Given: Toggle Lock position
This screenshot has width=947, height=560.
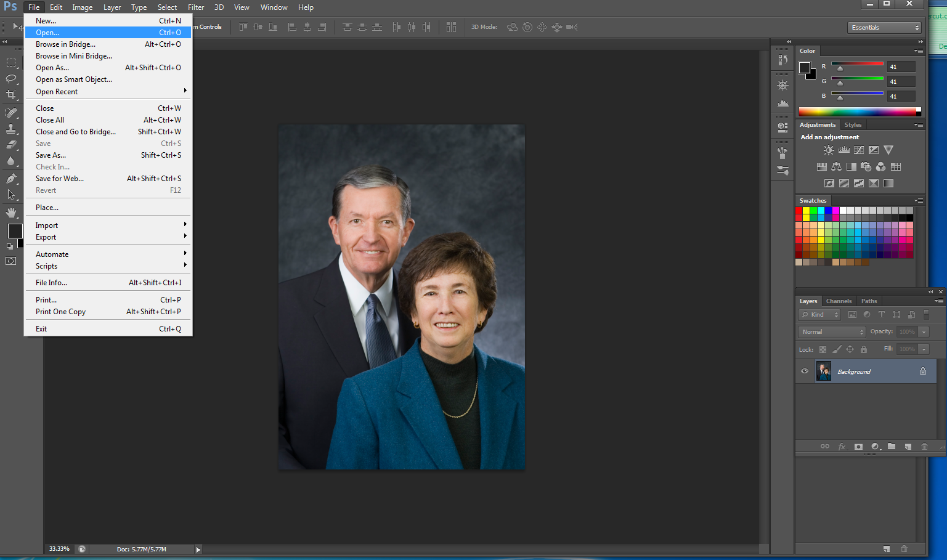Looking at the screenshot, I should tap(850, 349).
